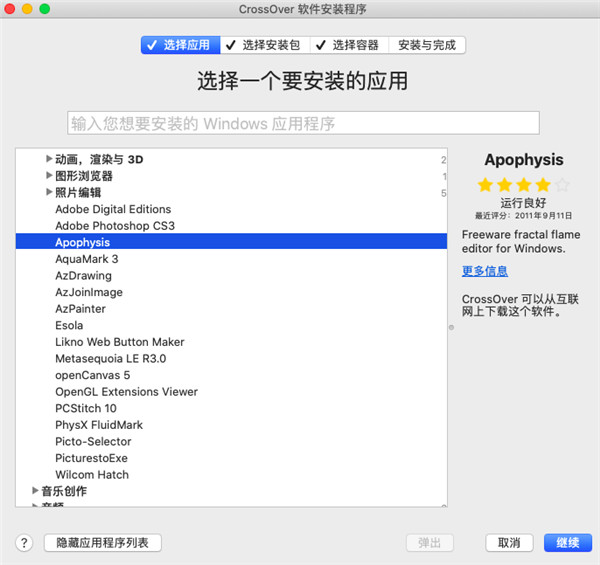The width and height of the screenshot is (600, 565).
Task: Set rating to the fifth empty star
Action: tap(562, 185)
